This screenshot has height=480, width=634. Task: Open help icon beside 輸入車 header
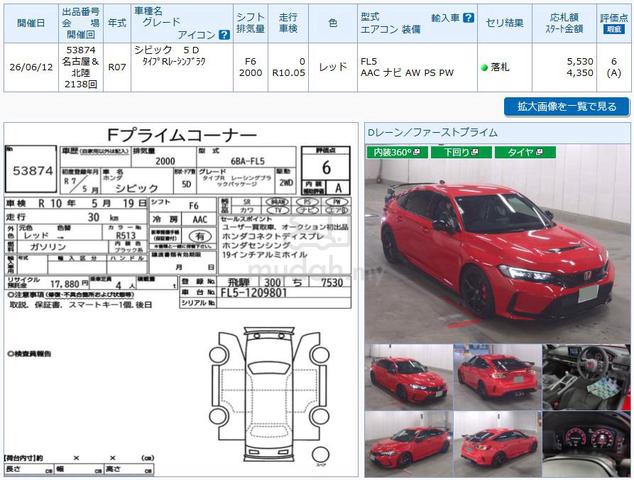coord(468,18)
